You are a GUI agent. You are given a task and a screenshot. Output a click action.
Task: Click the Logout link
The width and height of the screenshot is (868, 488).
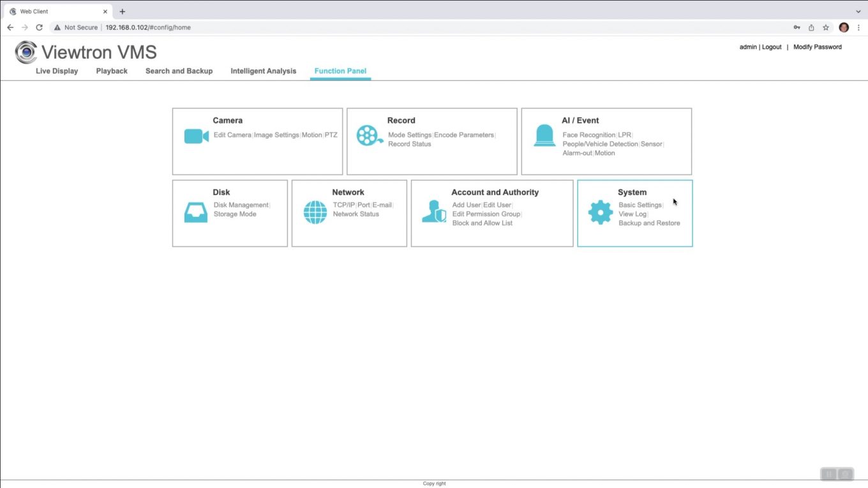772,47
